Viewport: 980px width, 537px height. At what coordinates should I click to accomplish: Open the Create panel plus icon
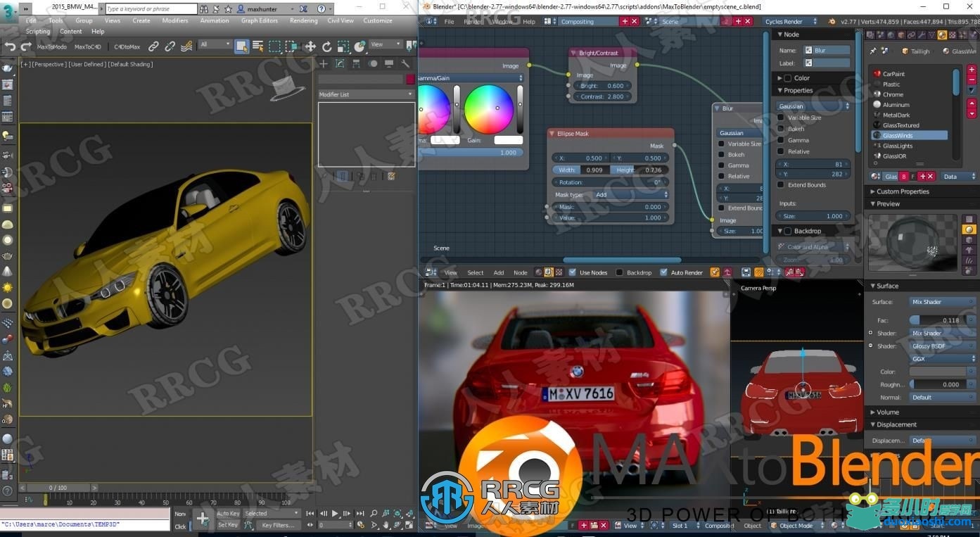324,63
